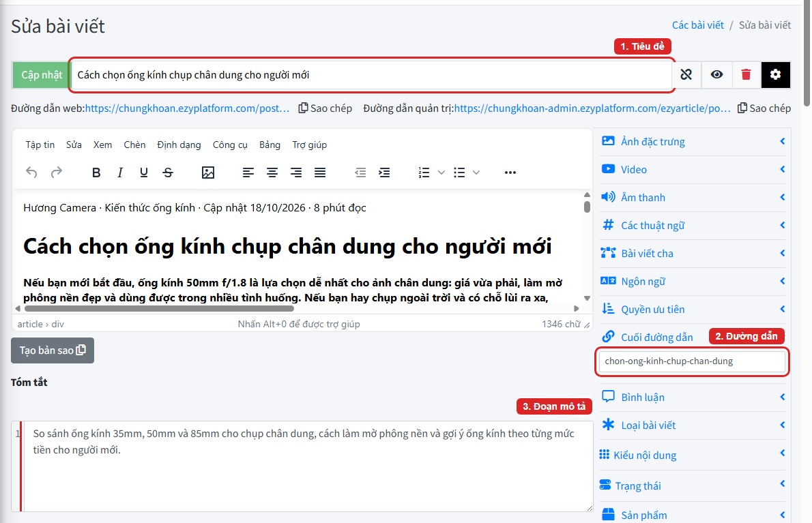
Task: Delete post using red trash icon
Action: point(746,74)
